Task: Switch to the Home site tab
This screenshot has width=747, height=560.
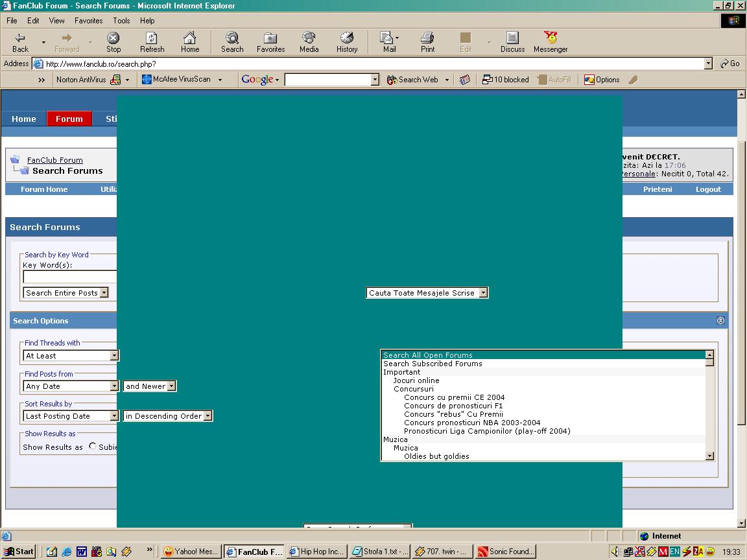Action: pos(24,119)
